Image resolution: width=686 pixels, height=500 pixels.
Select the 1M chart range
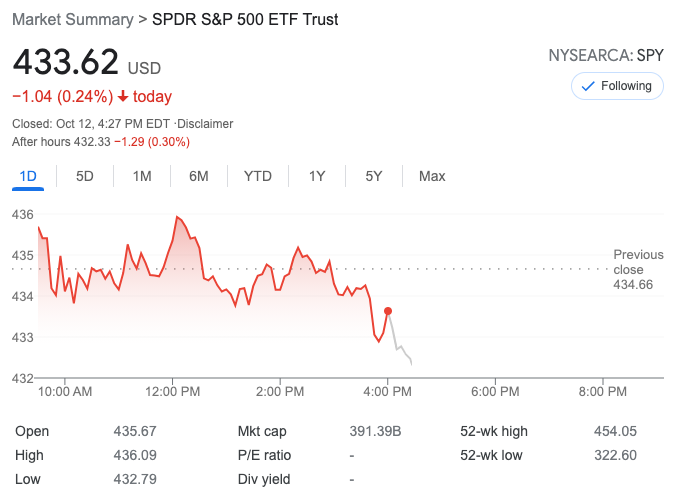coord(142,176)
